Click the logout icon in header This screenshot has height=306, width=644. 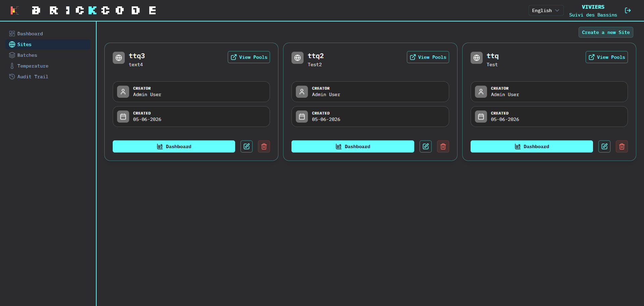point(628,10)
